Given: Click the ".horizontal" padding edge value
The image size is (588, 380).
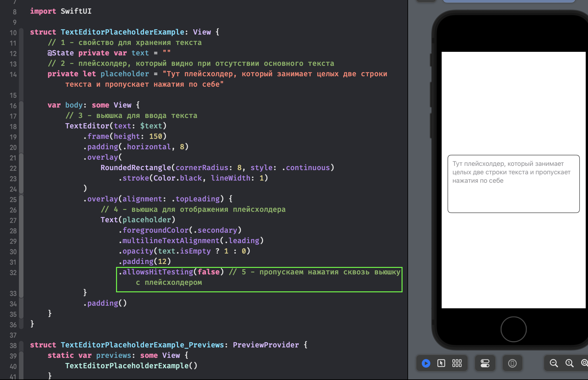Looking at the screenshot, I should (x=147, y=147).
